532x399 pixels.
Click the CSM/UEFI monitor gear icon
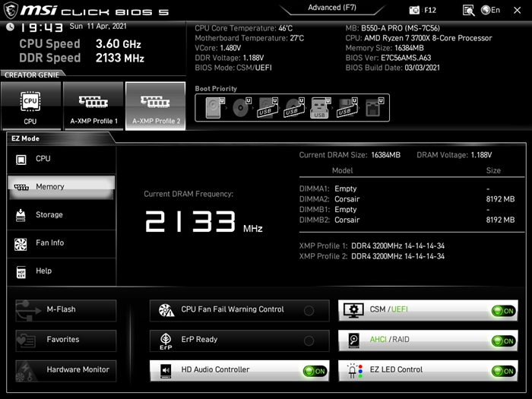pos(353,310)
